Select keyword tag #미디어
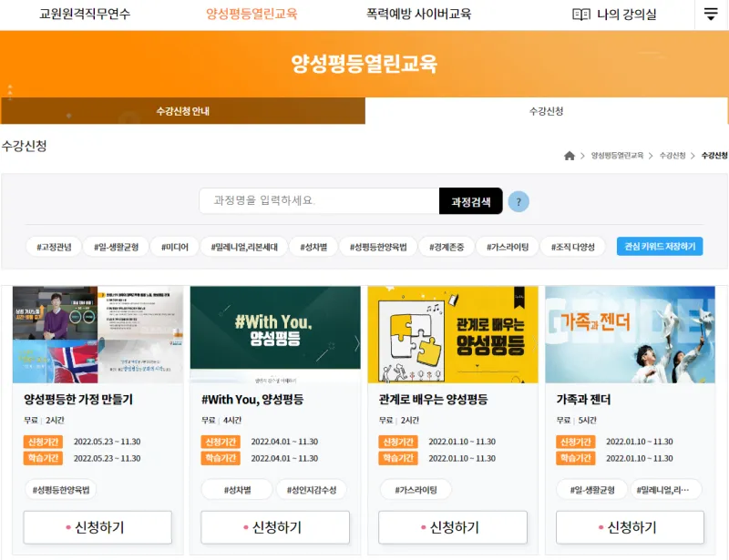This screenshot has width=729, height=560. pos(175,247)
